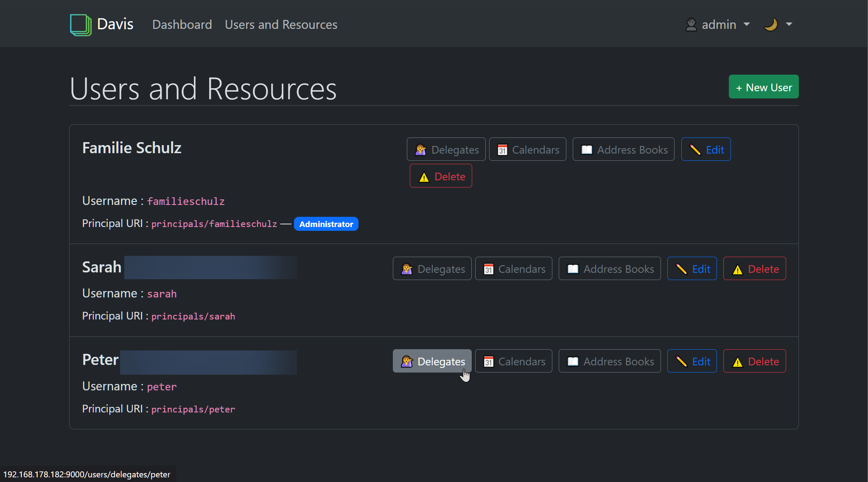Click the delegate icon in Sarah's row

[407, 269]
